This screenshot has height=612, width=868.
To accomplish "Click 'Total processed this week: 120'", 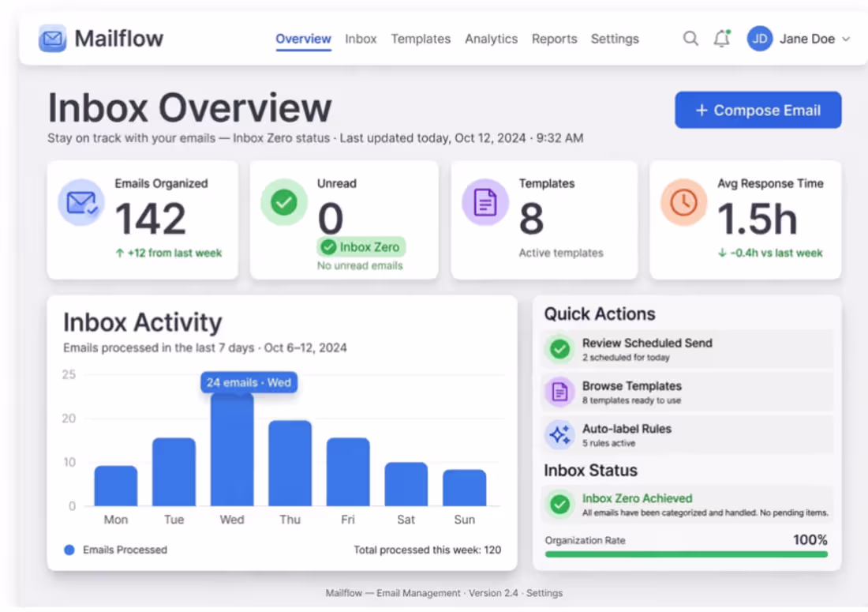I will pos(428,550).
